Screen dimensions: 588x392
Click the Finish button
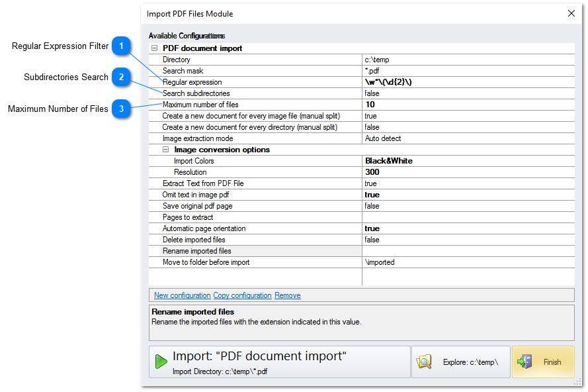tap(543, 362)
